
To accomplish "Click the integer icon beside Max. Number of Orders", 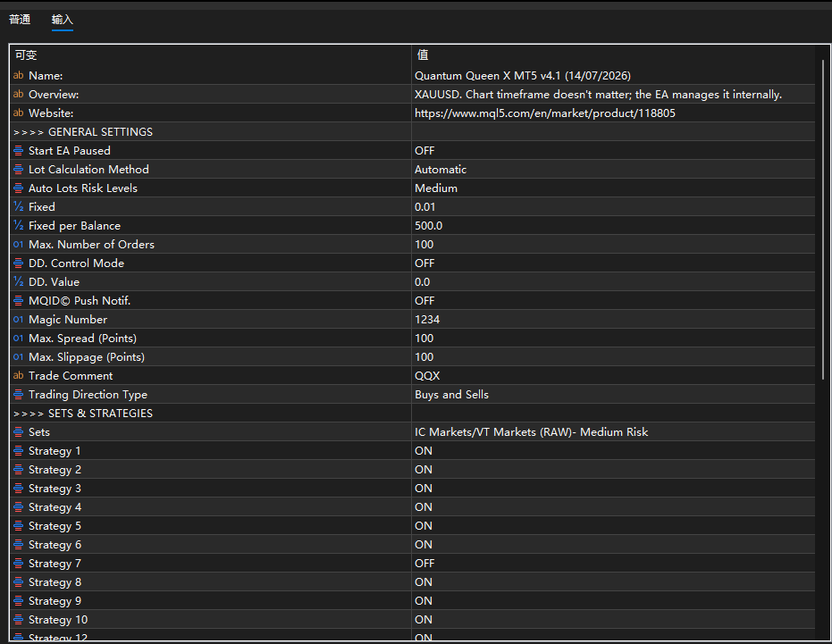I will coord(18,245).
